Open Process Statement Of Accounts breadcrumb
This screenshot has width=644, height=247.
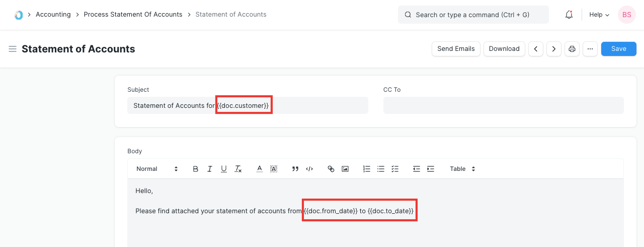click(133, 15)
